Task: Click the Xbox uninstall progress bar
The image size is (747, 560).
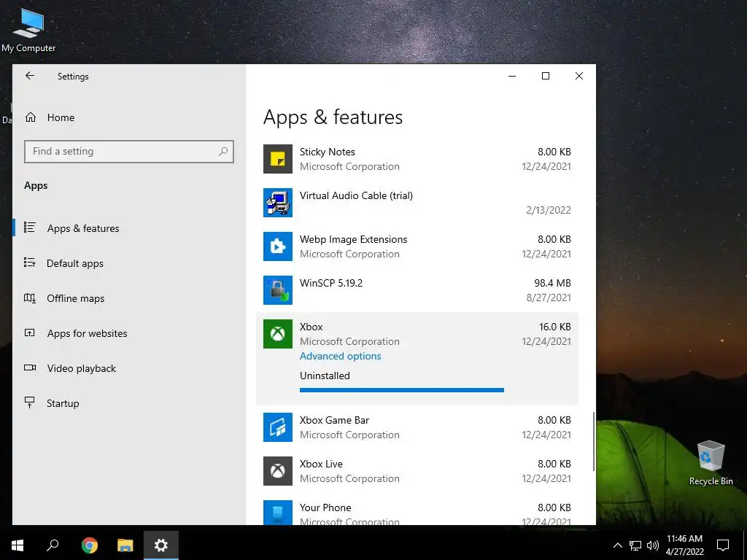Action: (402, 390)
